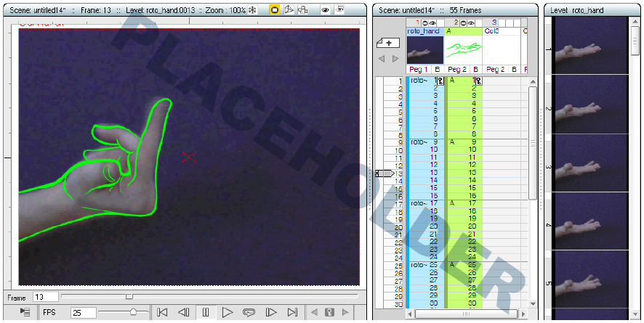Step to previous frame button
Image resolution: width=644 pixels, height=323 pixels.
pyautogui.click(x=184, y=312)
